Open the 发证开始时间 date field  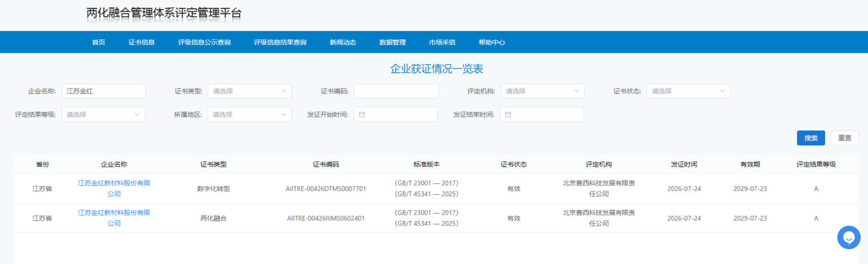click(395, 114)
